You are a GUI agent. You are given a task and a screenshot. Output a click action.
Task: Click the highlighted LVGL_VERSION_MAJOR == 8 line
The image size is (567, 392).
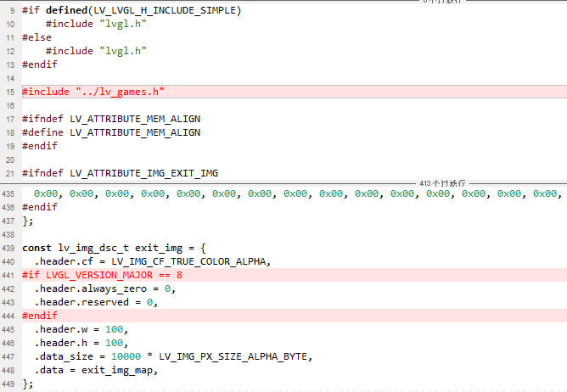102,275
